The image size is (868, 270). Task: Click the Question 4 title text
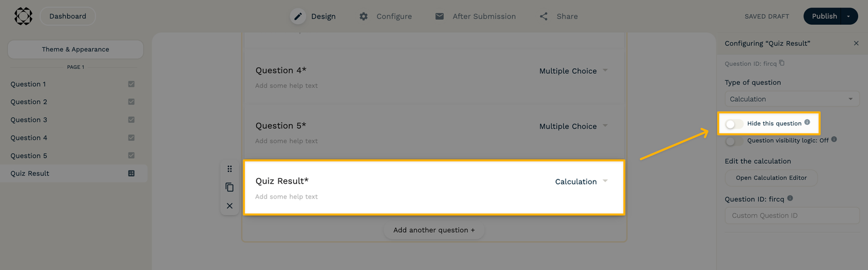click(281, 70)
